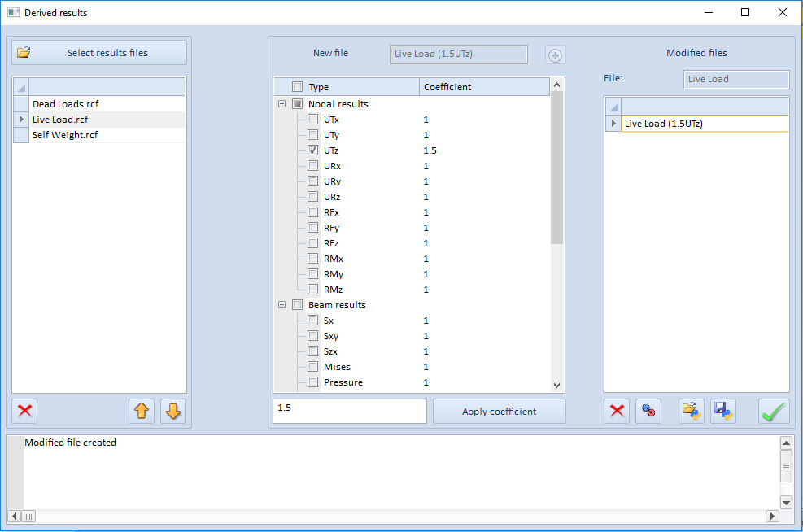
Task: Collapse the Beam results tree group
Action: click(282, 305)
